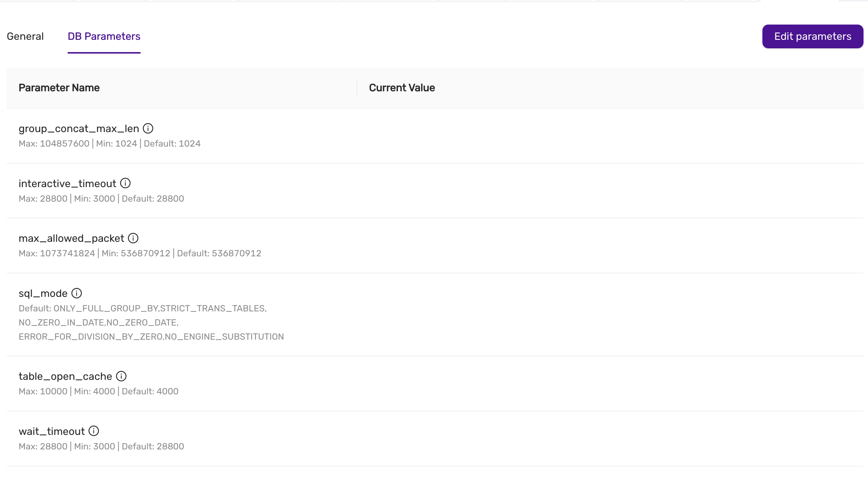Viewport: 868px width, 500px height.
Task: Click max_allowed_packet Max/Min/Default range text
Action: tap(140, 253)
